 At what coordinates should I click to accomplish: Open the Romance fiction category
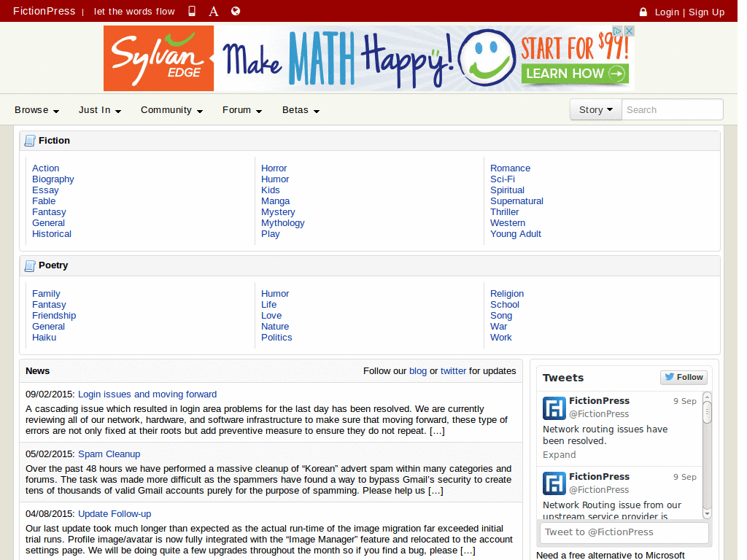coord(510,168)
